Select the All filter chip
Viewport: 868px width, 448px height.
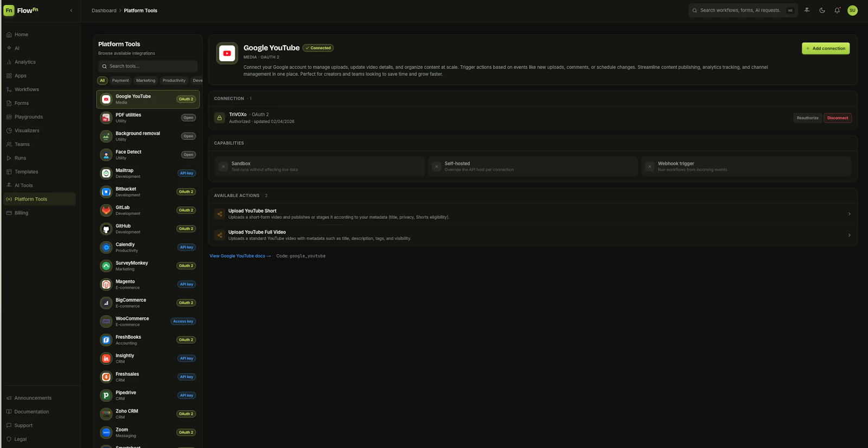pyautogui.click(x=102, y=80)
